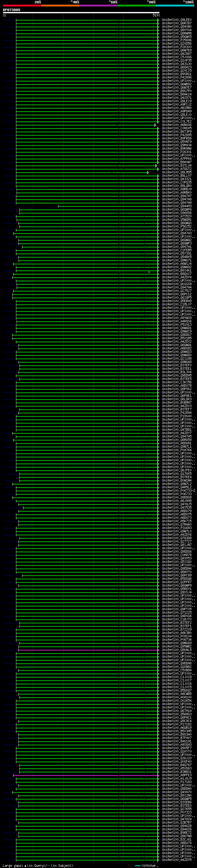
Task: Open hit UniRef100_Q6W7E8
Action: [177, 50]
